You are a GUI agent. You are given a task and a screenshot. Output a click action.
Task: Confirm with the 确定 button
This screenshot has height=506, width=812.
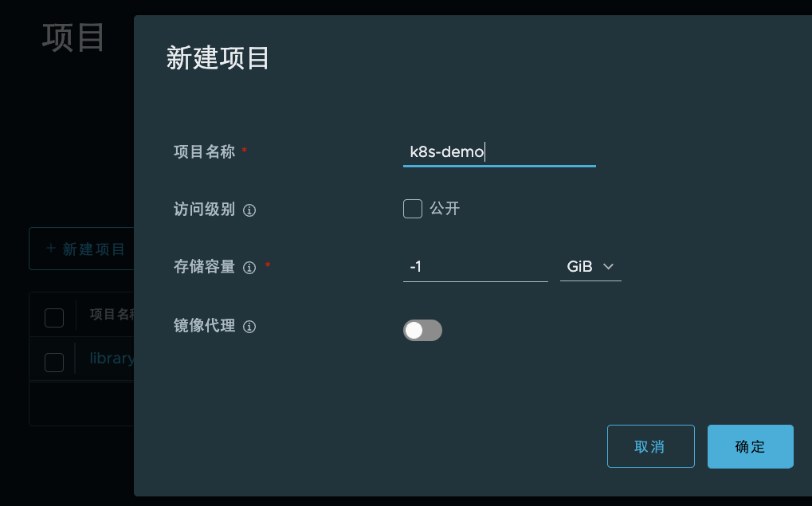750,446
